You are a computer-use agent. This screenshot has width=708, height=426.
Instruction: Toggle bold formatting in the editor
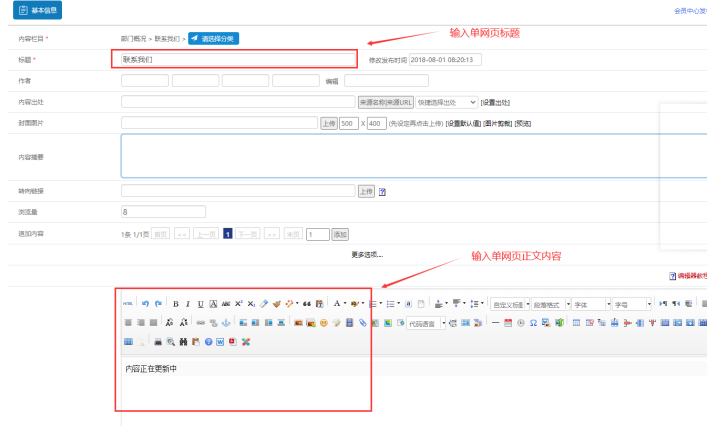tap(176, 303)
